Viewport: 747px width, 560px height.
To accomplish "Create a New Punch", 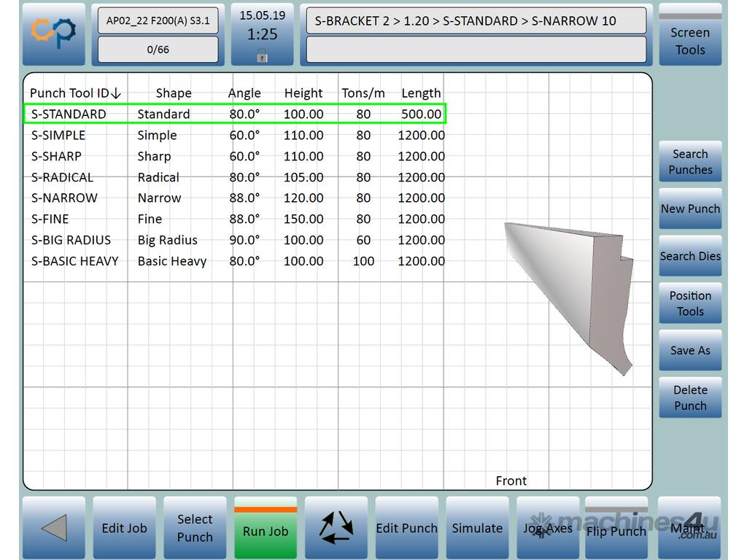I will 690,209.
